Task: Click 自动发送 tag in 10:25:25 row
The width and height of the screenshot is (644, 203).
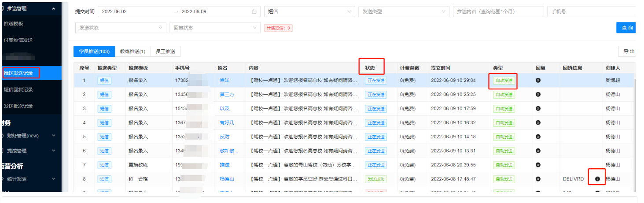Action: pyautogui.click(x=504, y=95)
